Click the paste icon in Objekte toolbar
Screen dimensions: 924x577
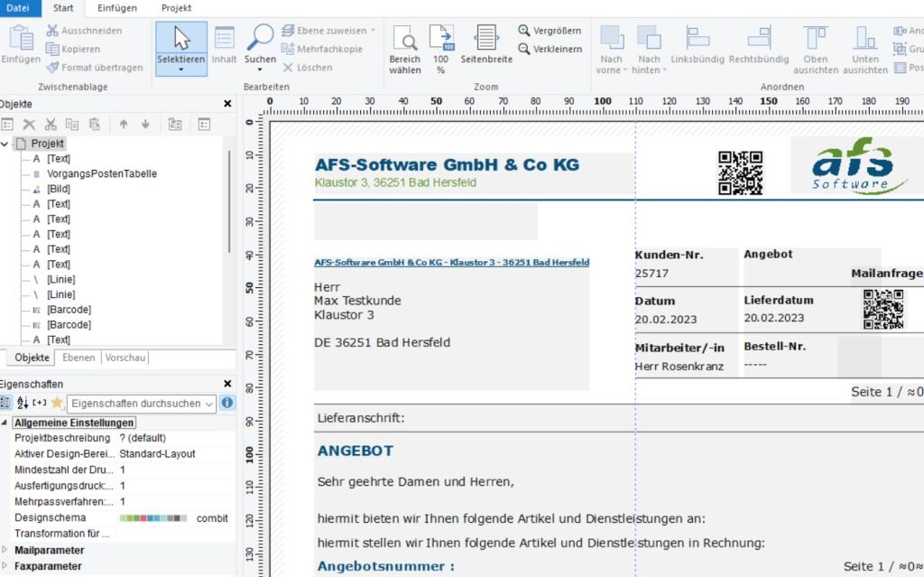click(94, 125)
